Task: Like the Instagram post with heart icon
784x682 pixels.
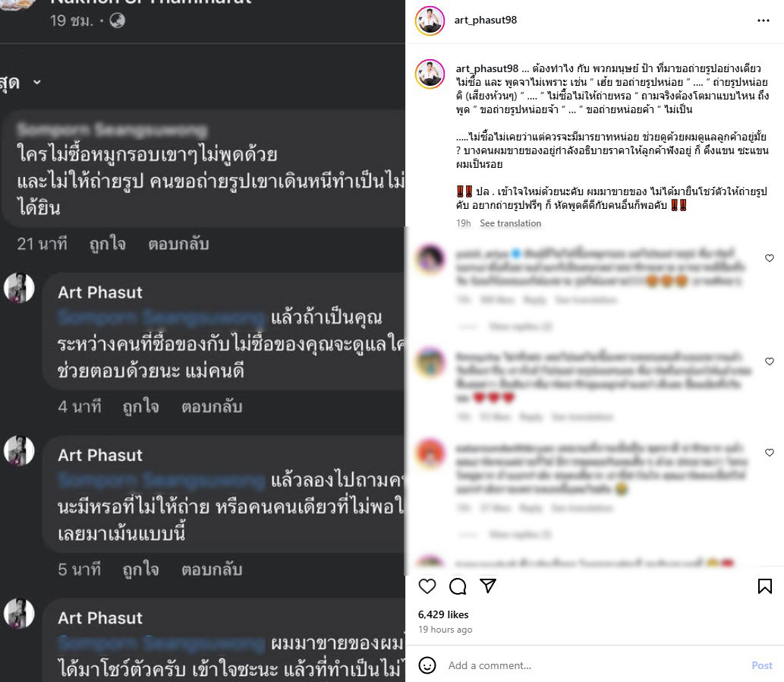Action: [x=427, y=586]
